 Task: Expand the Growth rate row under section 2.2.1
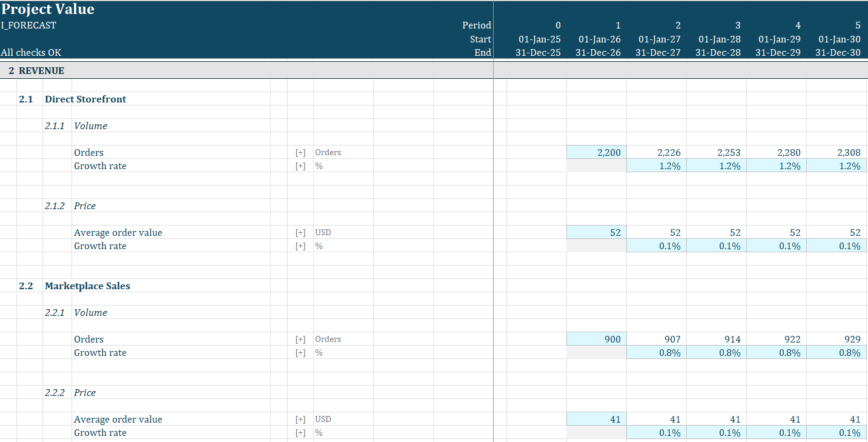[300, 352]
